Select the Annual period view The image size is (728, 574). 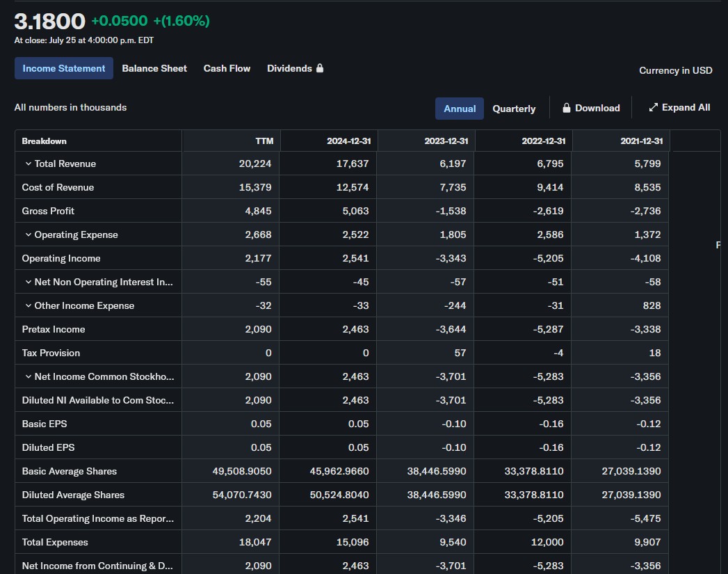(x=459, y=109)
